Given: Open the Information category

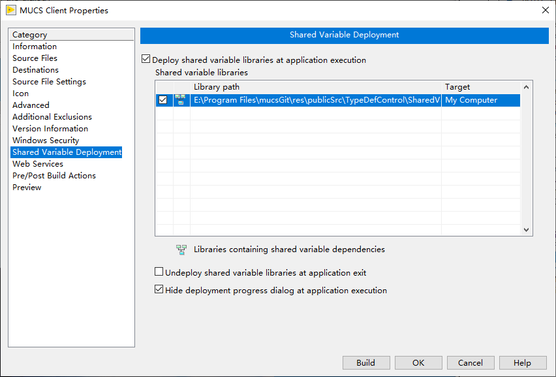Looking at the screenshot, I should click(x=34, y=46).
